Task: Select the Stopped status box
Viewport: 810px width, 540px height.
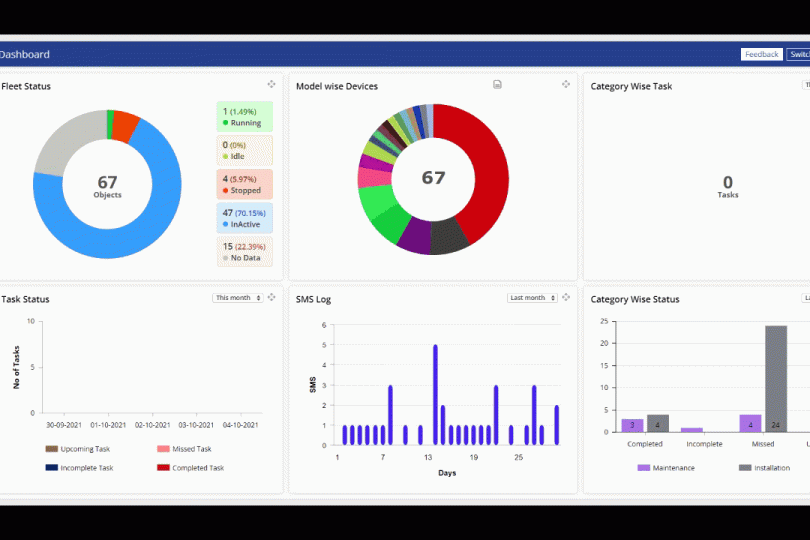Action: (244, 184)
